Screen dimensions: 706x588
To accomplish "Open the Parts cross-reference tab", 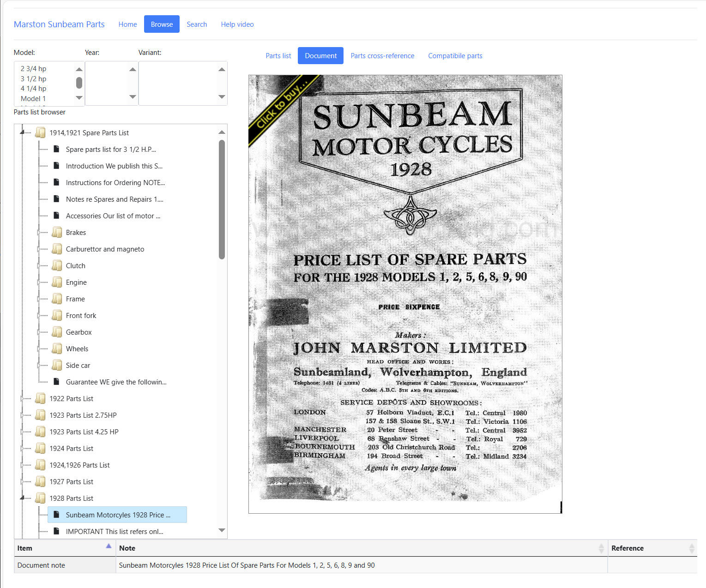I will (382, 56).
